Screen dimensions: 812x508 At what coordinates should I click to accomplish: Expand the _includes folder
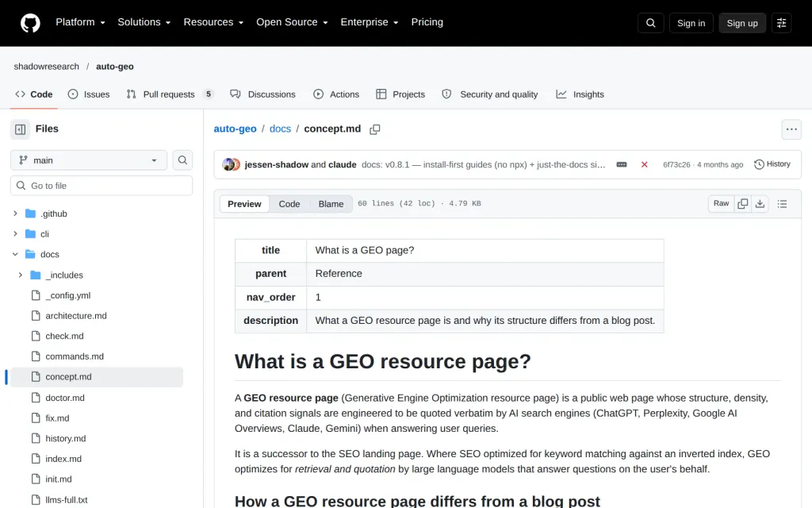tap(20, 275)
